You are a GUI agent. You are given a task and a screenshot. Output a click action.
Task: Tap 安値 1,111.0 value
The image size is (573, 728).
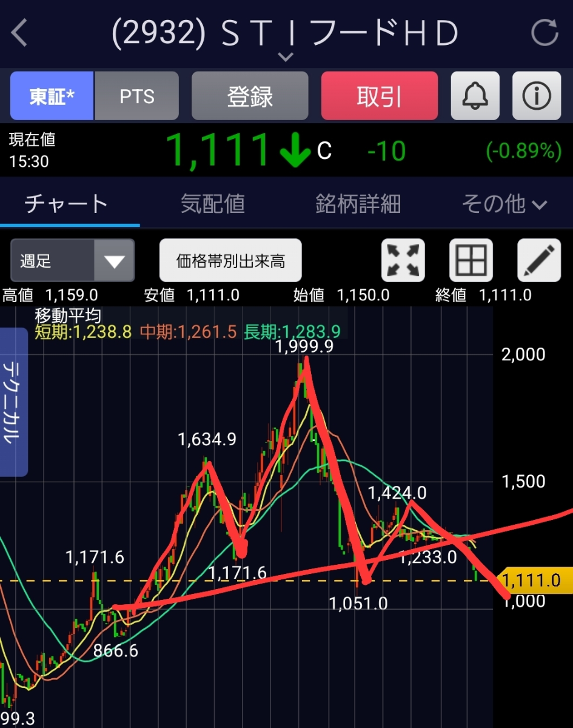point(192,295)
